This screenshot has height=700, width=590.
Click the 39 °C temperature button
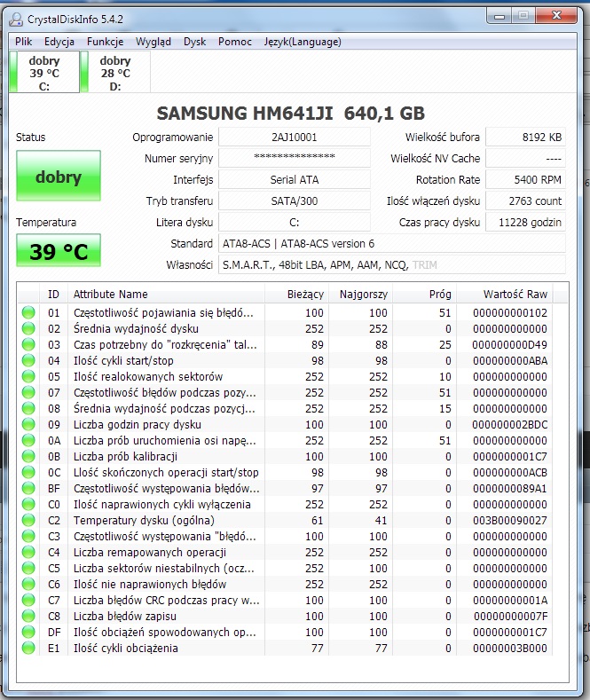pyautogui.click(x=59, y=251)
